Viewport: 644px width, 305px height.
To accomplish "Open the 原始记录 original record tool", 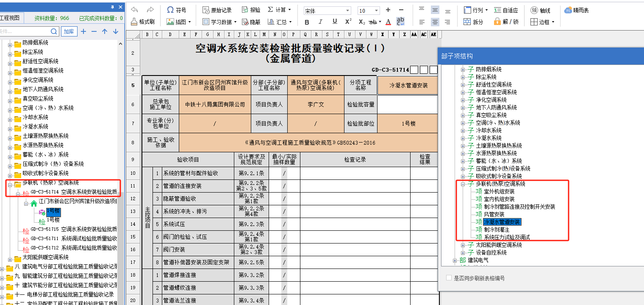I will pyautogui.click(x=217, y=10).
